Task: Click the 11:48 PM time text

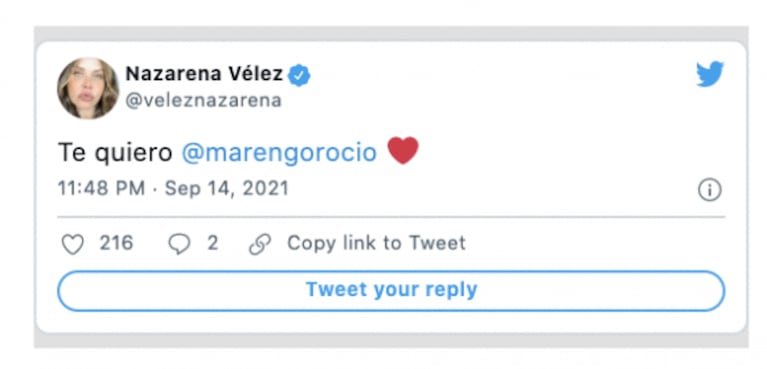Action: 101,188
